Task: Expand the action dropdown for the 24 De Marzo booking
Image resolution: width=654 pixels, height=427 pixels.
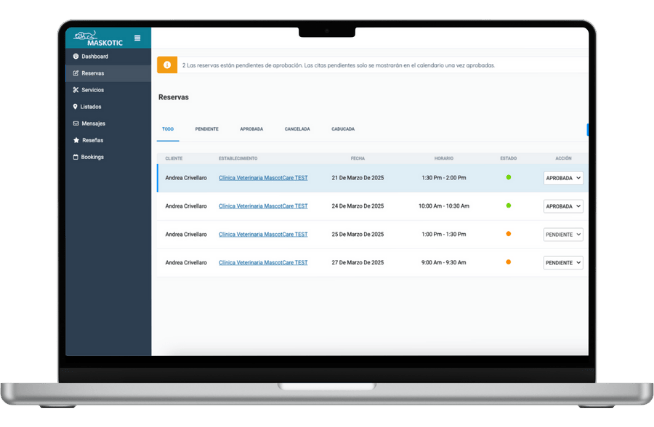Action: pos(563,206)
